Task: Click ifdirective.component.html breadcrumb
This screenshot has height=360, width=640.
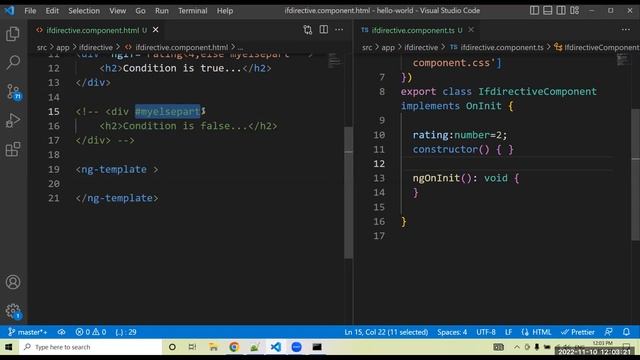Action: tap(181, 47)
